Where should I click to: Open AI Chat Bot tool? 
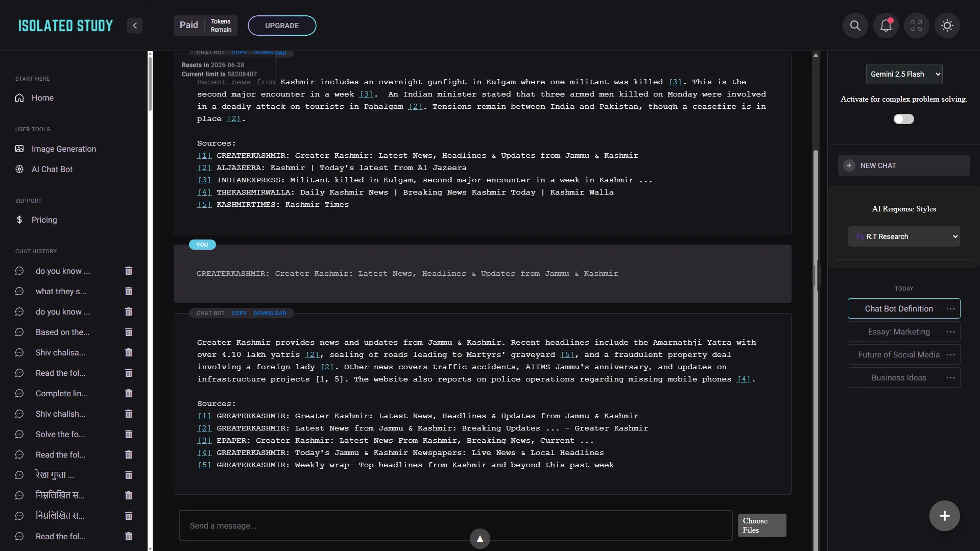(52, 169)
